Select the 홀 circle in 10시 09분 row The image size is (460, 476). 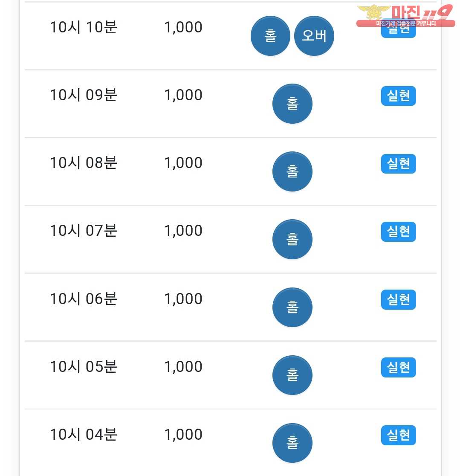point(292,104)
